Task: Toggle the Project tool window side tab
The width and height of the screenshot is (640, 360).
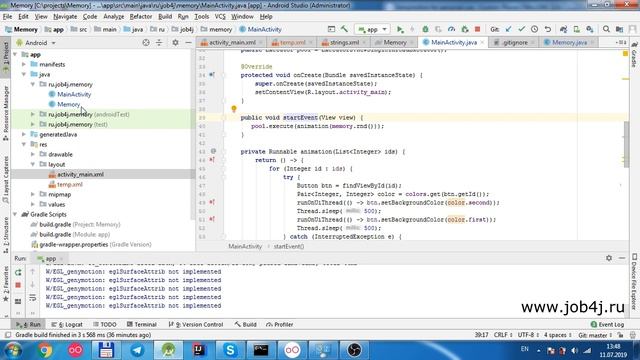Action: [5, 57]
